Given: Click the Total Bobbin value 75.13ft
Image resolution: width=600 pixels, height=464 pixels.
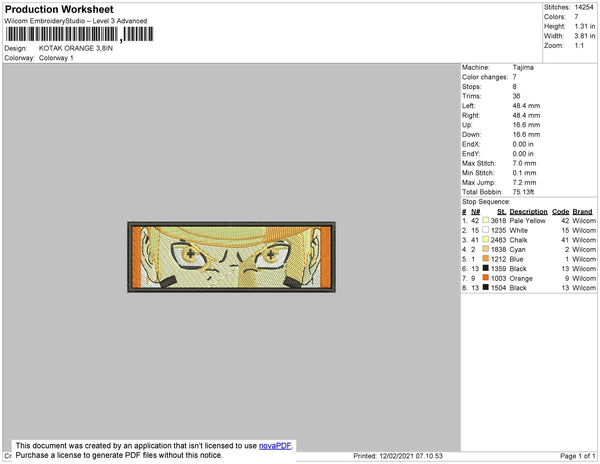Looking at the screenshot, I should (523, 192).
